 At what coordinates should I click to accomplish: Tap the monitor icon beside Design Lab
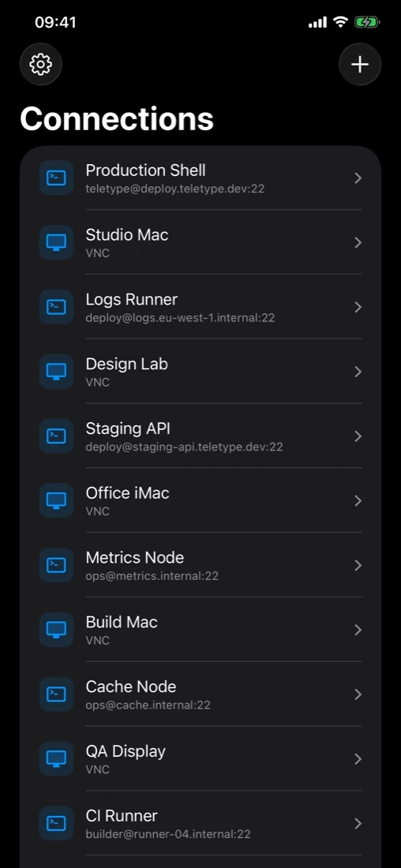click(57, 372)
